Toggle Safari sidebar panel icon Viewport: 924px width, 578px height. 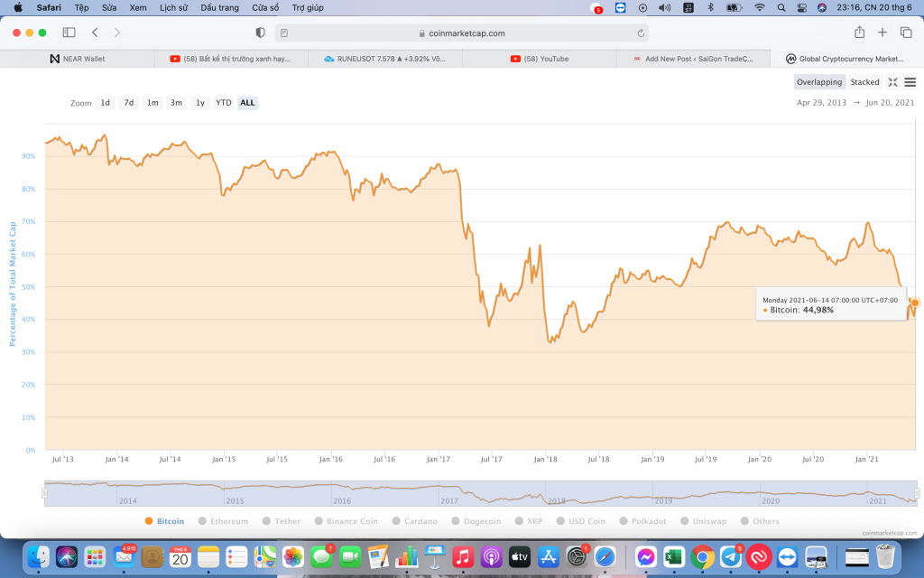point(69,33)
